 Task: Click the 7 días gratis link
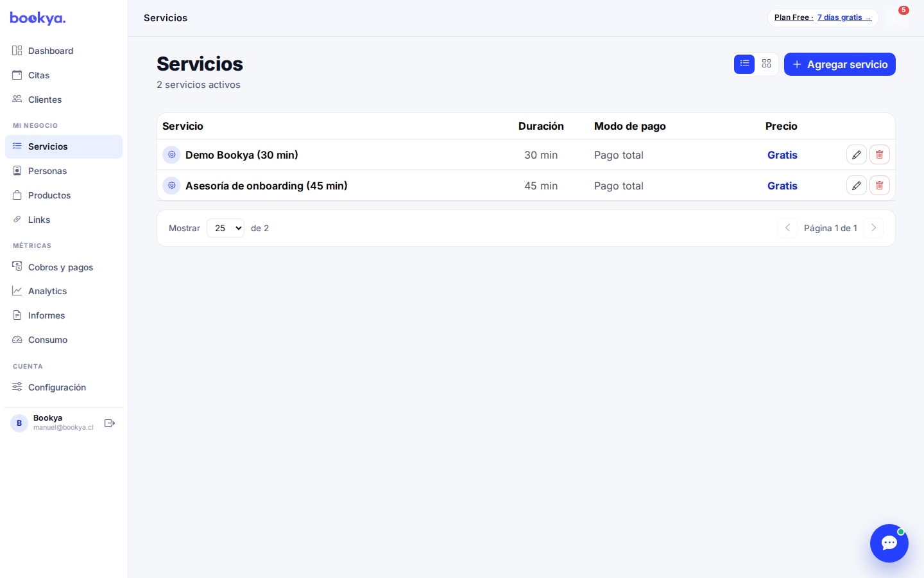(x=844, y=17)
